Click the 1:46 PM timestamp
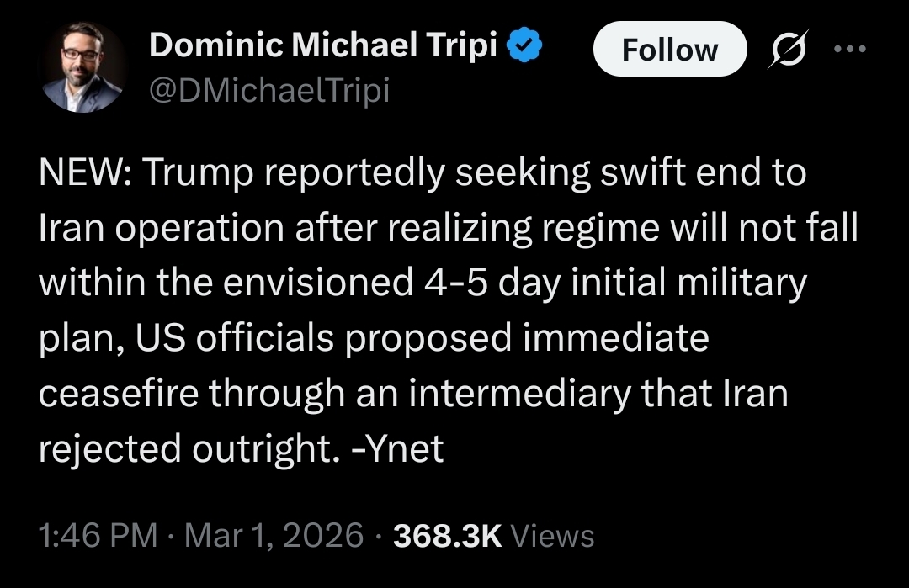This screenshot has height=588, width=909. point(98,536)
